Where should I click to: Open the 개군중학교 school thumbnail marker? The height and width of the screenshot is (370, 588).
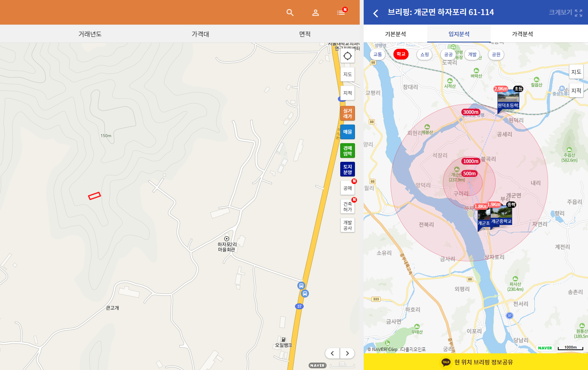point(501,216)
